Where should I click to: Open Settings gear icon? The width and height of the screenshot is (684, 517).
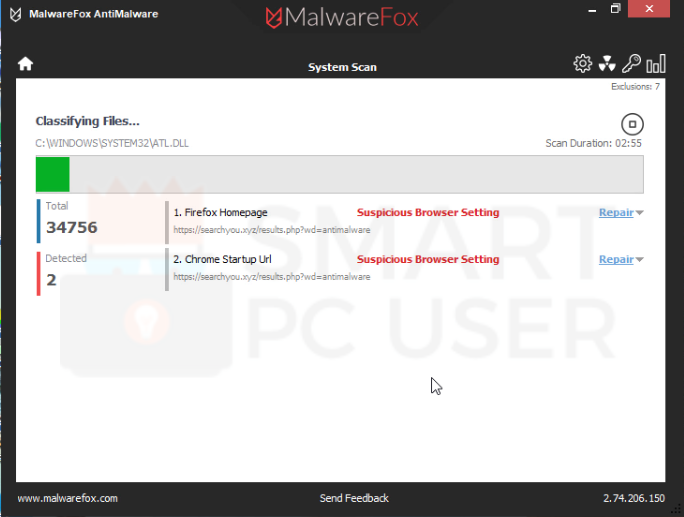(582, 64)
